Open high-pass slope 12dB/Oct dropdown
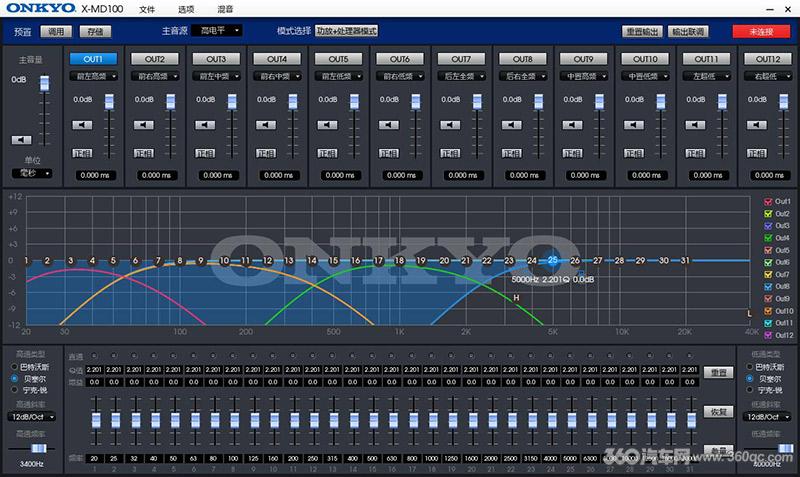Screen dimensions: 800x477 pyautogui.click(x=32, y=417)
